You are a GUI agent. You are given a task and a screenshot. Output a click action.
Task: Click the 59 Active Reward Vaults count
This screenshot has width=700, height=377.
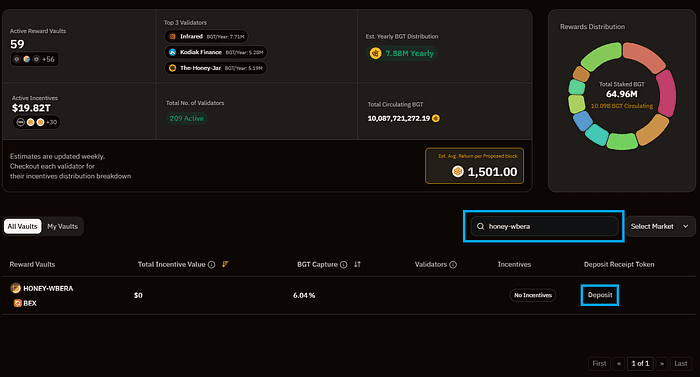pyautogui.click(x=17, y=44)
